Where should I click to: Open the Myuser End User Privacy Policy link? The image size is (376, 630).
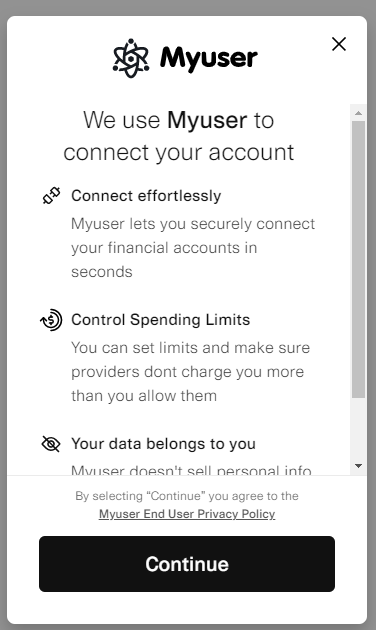pos(187,514)
